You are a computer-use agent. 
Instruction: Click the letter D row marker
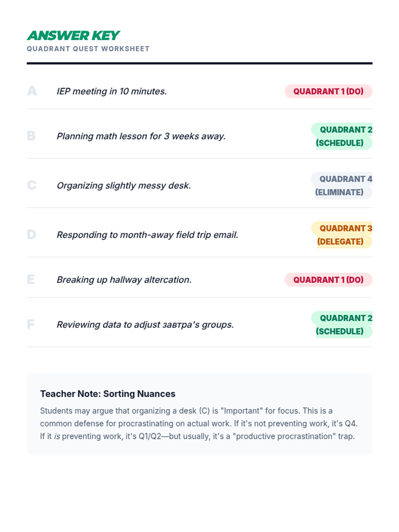32,234
